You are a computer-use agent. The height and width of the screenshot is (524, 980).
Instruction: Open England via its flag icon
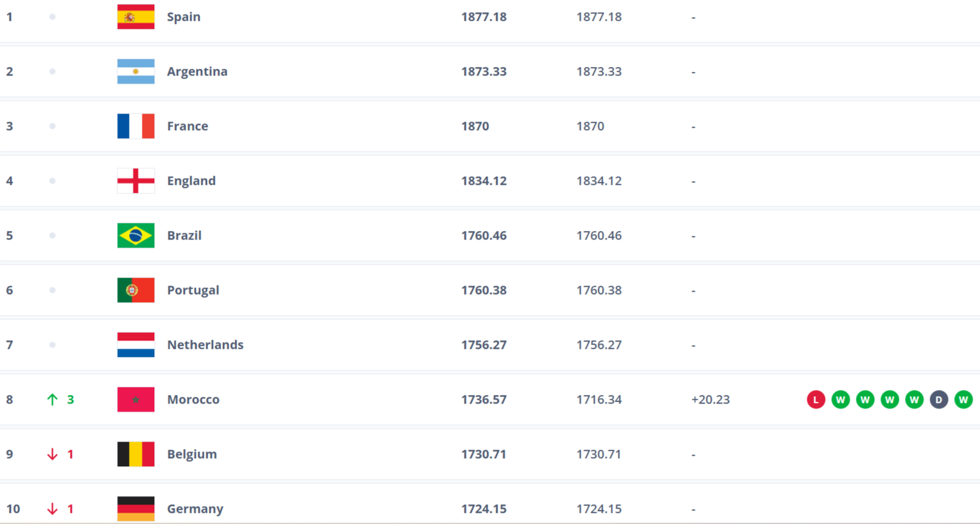136,181
